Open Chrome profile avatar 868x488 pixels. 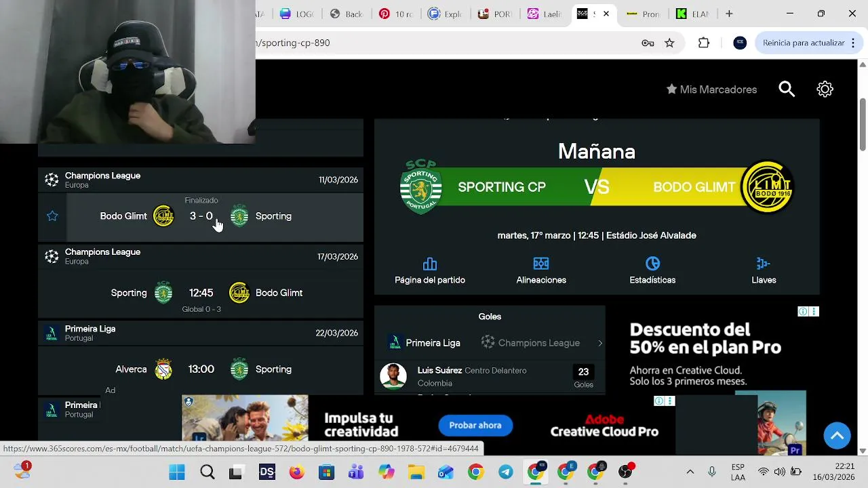click(740, 43)
